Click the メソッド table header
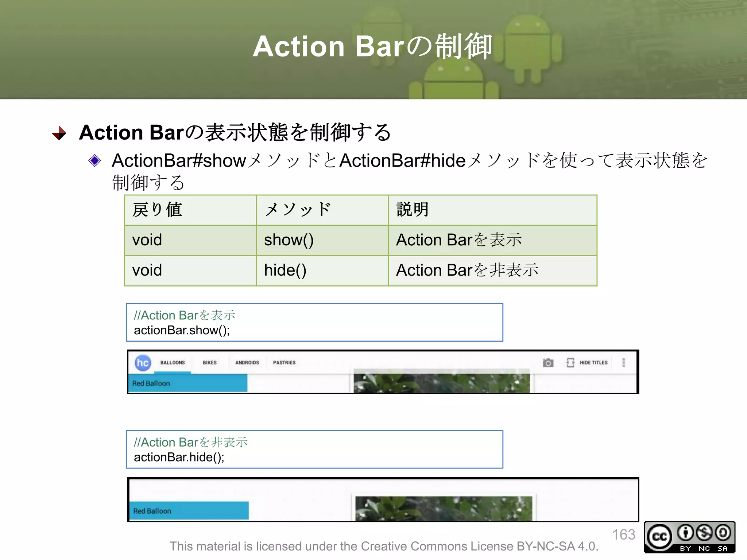747x560 pixels. [322, 210]
